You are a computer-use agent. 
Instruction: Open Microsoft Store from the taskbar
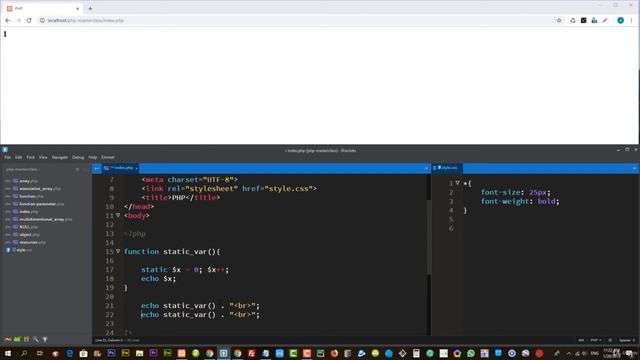(83, 353)
